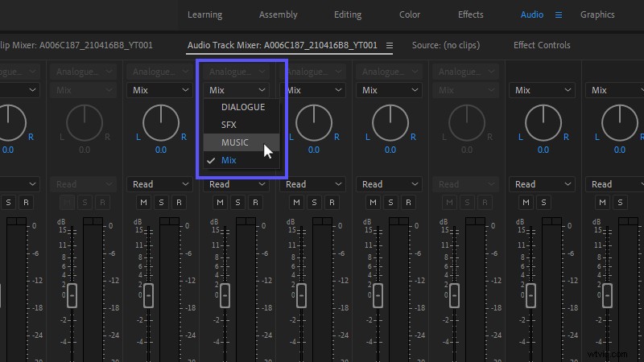Open the Mix dropdown just left of the open menu

pyautogui.click(x=159, y=90)
